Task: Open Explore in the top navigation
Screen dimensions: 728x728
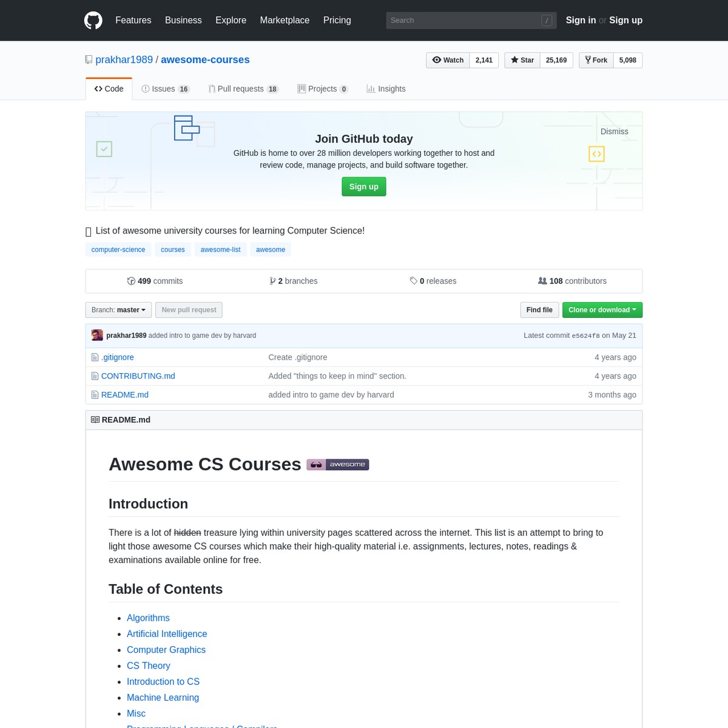Action: (x=231, y=20)
